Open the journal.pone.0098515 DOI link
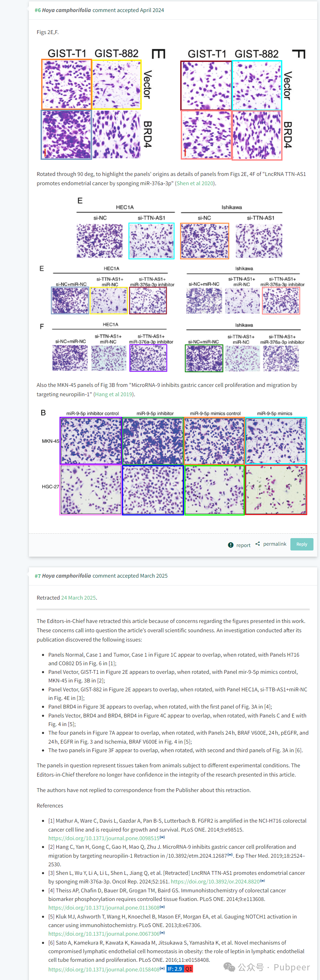 (104, 838)
